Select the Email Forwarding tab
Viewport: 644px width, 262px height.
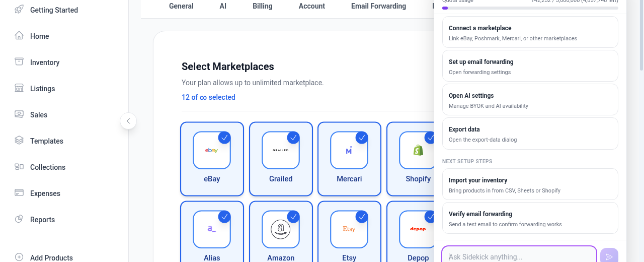[x=379, y=6]
